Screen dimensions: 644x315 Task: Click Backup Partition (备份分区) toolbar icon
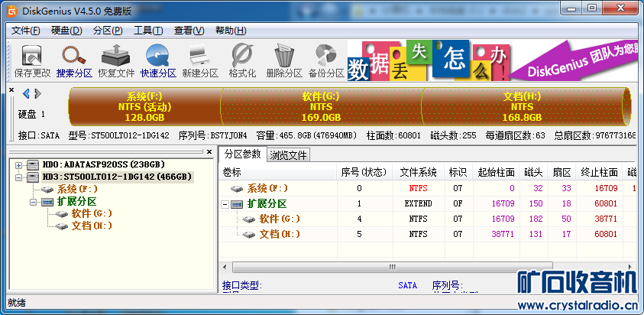pos(326,61)
